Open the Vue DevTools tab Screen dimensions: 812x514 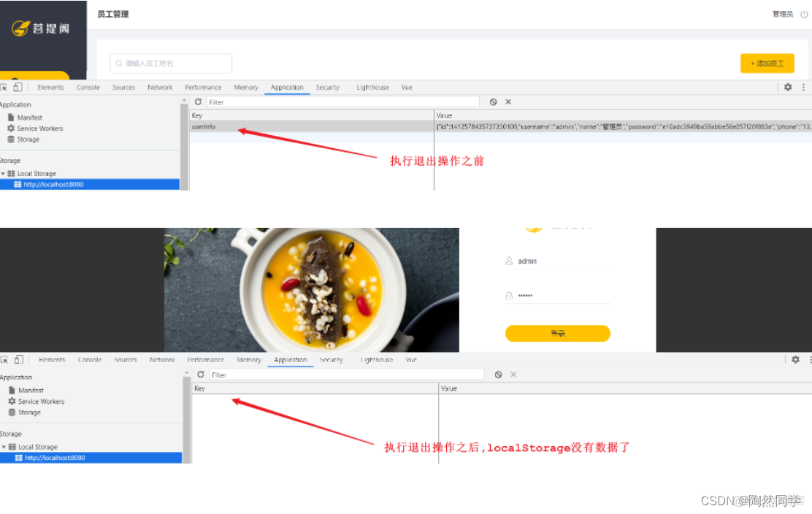[x=407, y=87]
